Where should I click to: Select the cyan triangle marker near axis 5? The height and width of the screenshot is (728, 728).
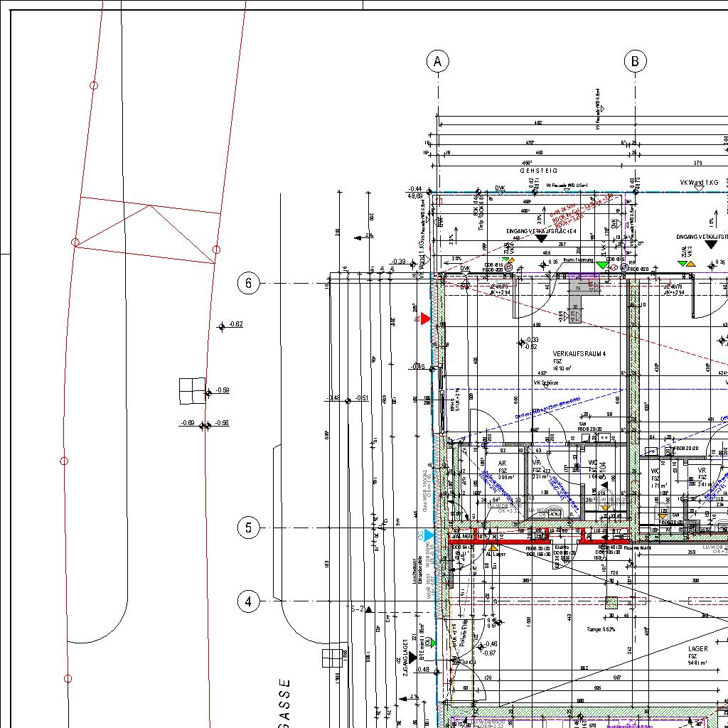pos(429,534)
